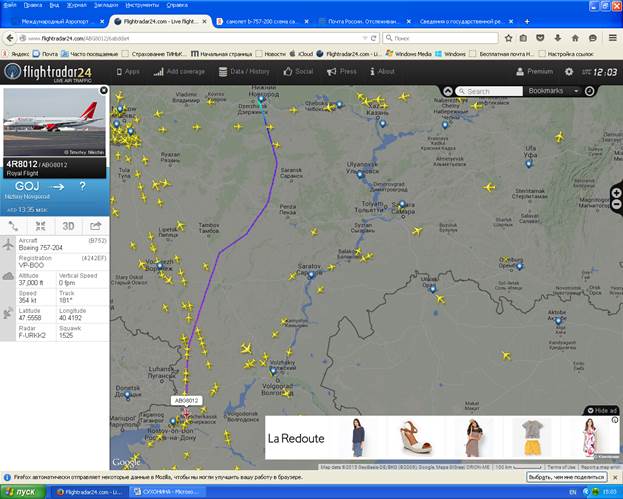Click the map Search field
Image resolution: width=623 pixels, height=499 pixels.
tap(489, 91)
